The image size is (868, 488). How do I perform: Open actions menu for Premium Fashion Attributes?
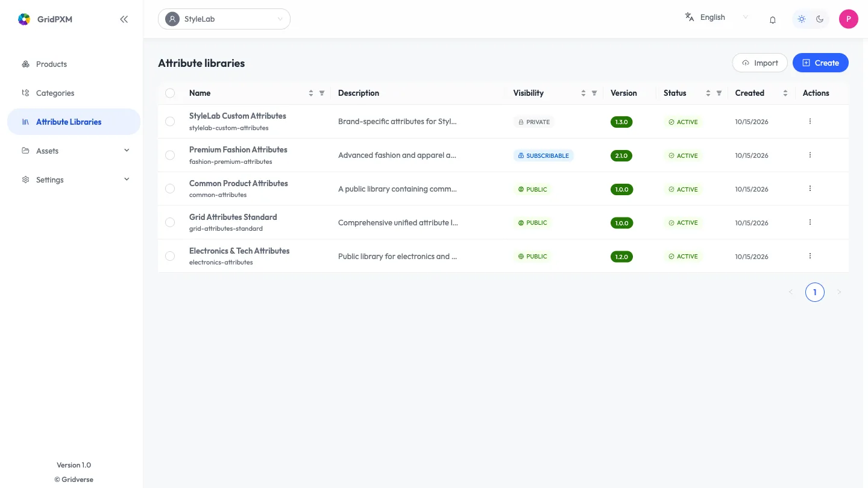810,155
